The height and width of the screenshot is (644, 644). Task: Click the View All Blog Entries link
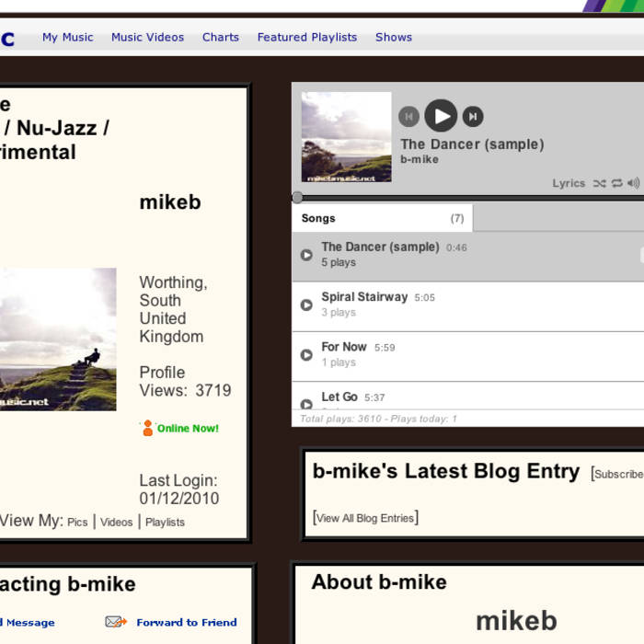[365, 518]
